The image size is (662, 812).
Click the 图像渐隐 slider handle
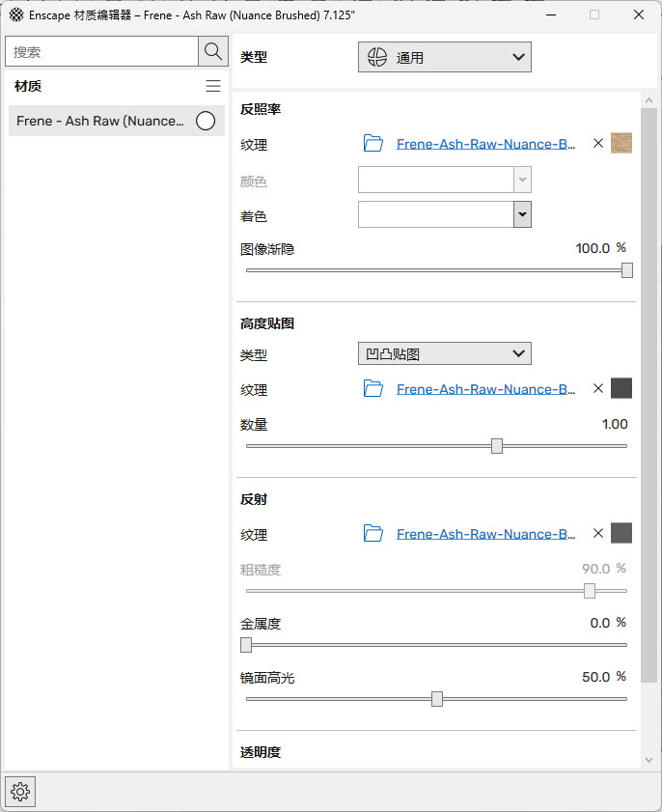pos(627,270)
